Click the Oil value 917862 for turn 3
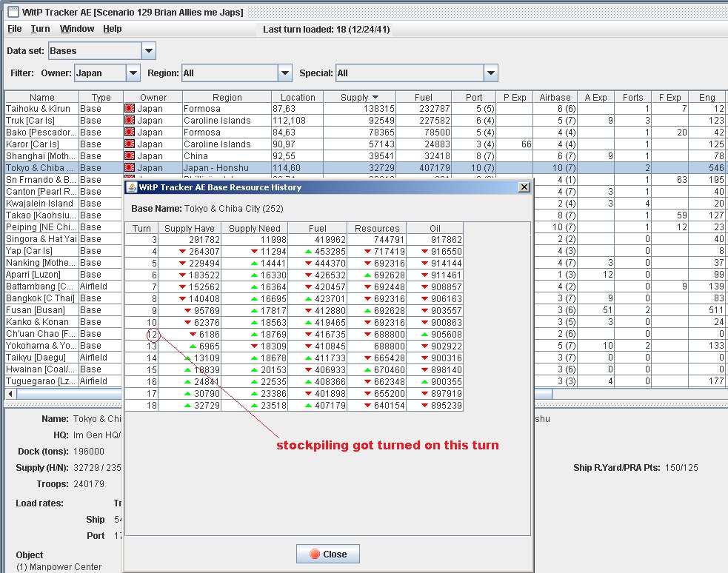 pyautogui.click(x=446, y=239)
